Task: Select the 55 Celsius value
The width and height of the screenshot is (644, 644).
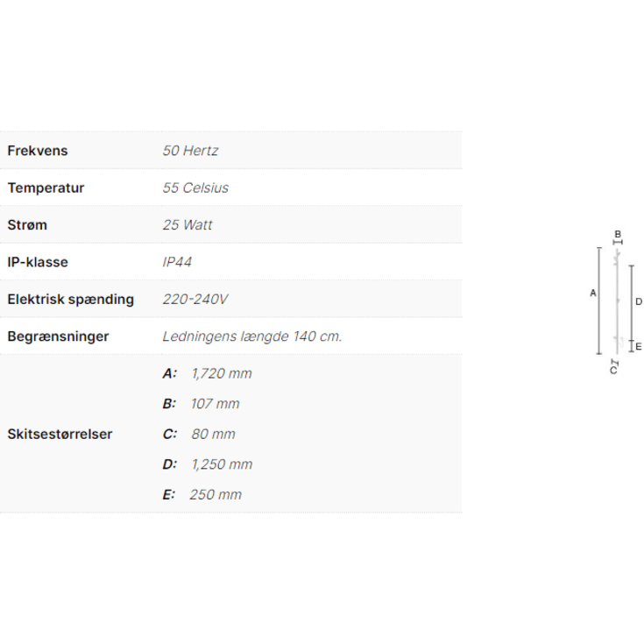Action: tap(195, 188)
